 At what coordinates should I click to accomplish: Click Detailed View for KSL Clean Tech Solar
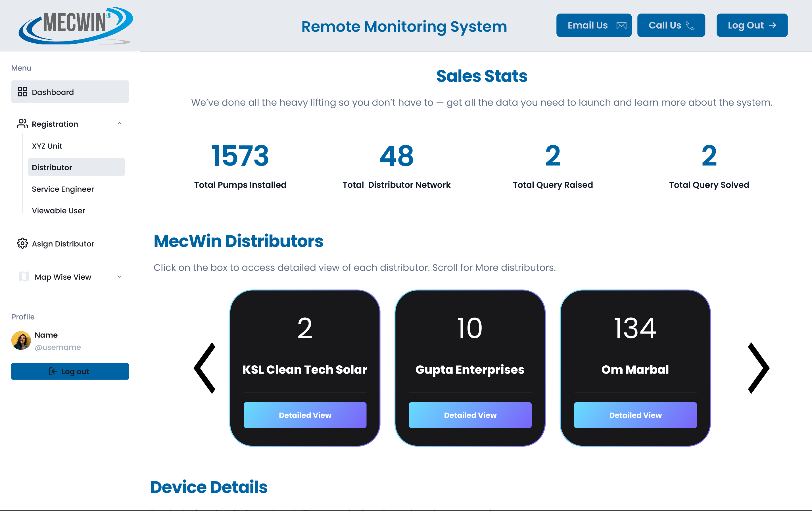point(305,415)
